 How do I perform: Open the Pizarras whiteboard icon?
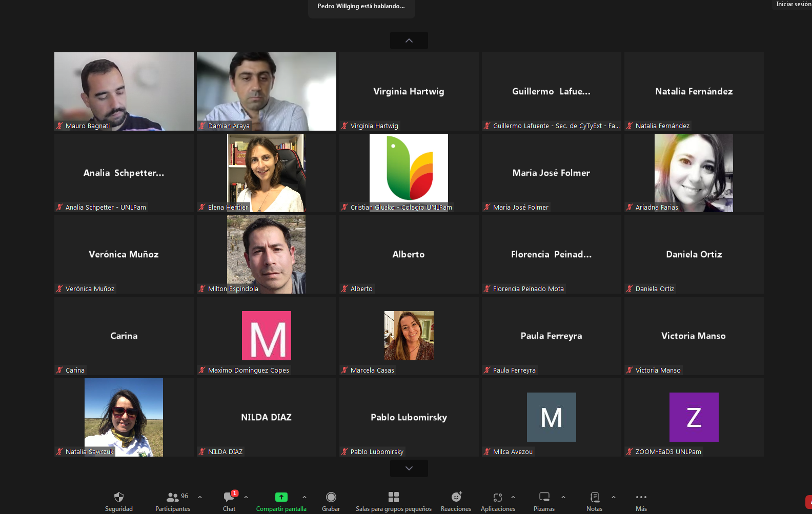pos(544,497)
